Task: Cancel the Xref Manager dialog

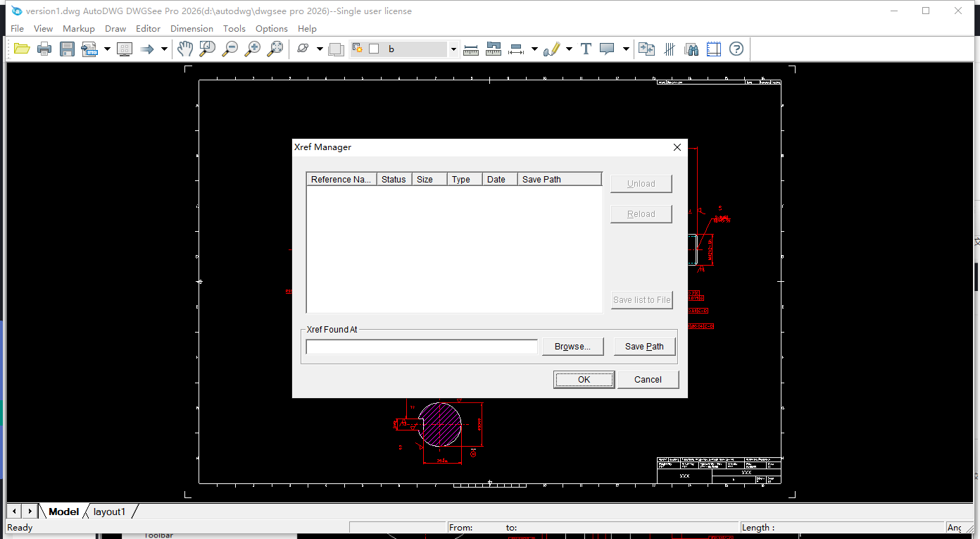Action: (x=648, y=380)
